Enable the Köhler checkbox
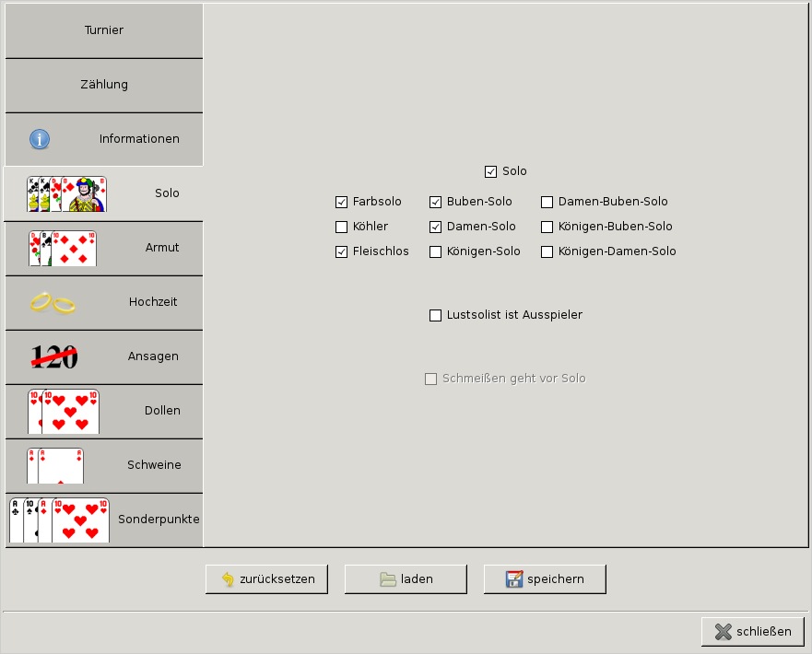The width and height of the screenshot is (812, 654). (x=342, y=227)
